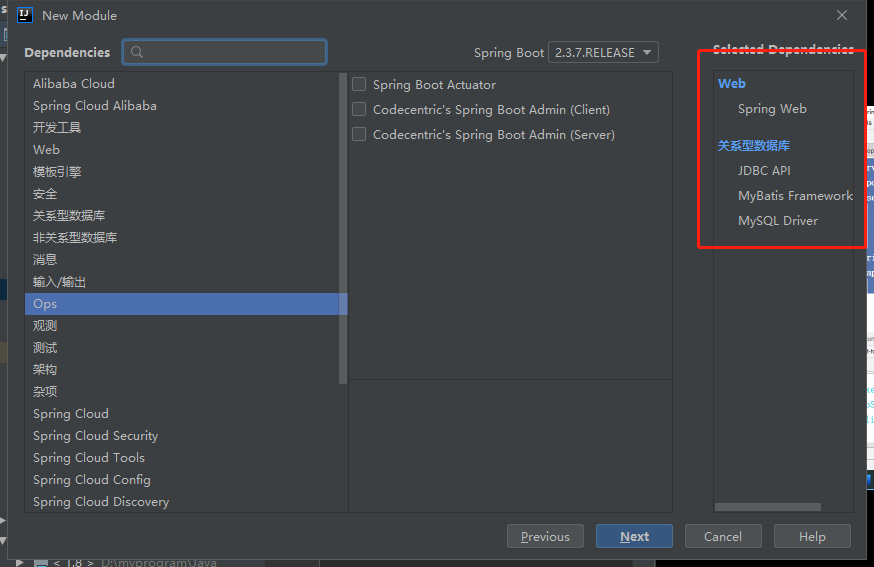
Task: Select the 测试 category
Action: [x=182, y=348]
